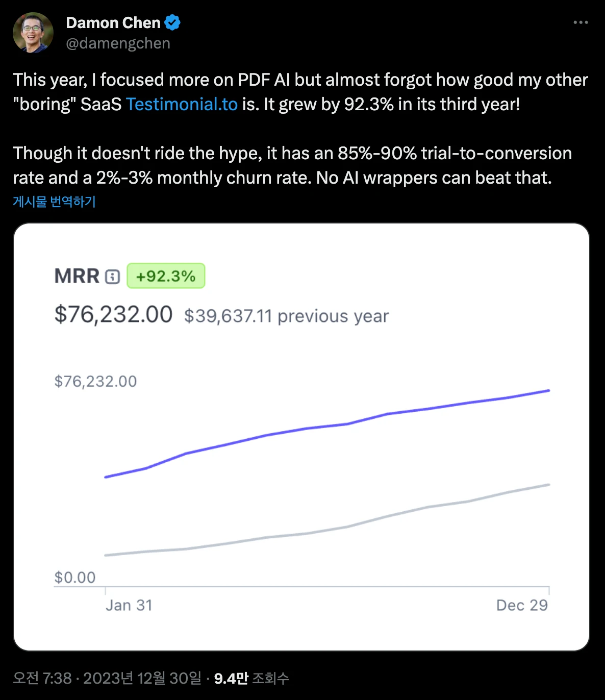Open Damon Chen's profile picture

[x=33, y=33]
